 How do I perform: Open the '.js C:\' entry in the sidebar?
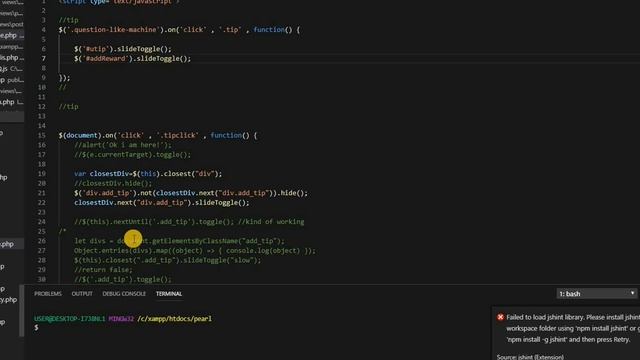pyautogui.click(x=11, y=69)
